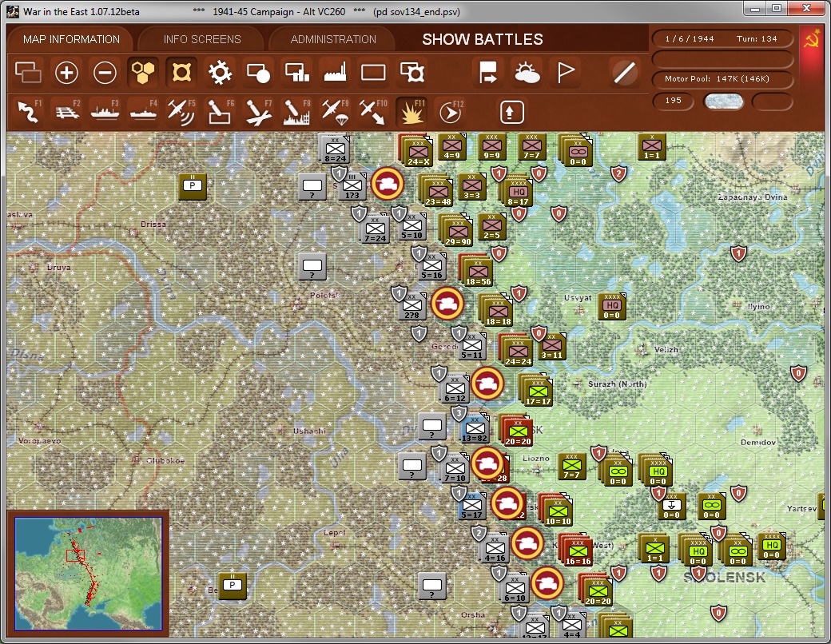831x644 pixels.
Task: Click the rectangle-with-circle toolbar icon
Action: pyautogui.click(x=259, y=72)
